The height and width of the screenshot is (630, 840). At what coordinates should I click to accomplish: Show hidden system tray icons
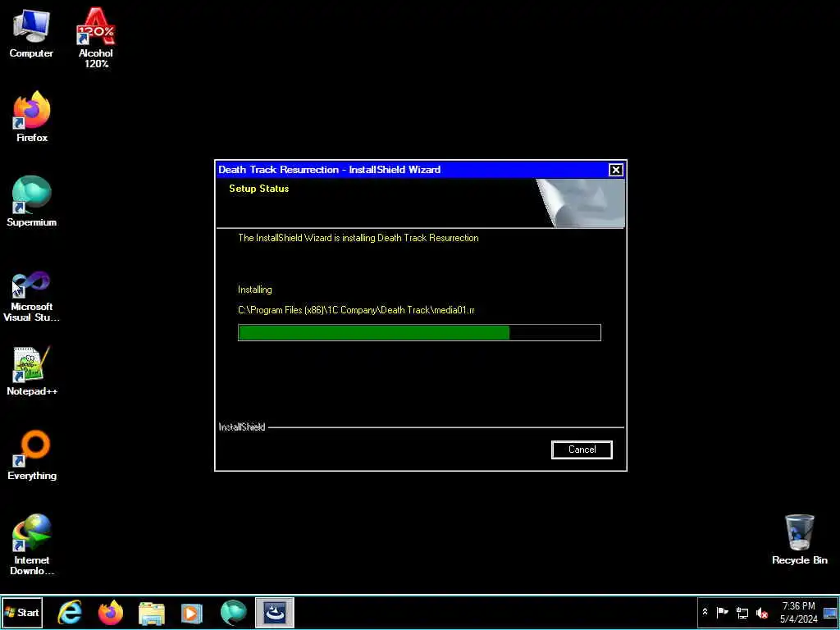point(705,612)
